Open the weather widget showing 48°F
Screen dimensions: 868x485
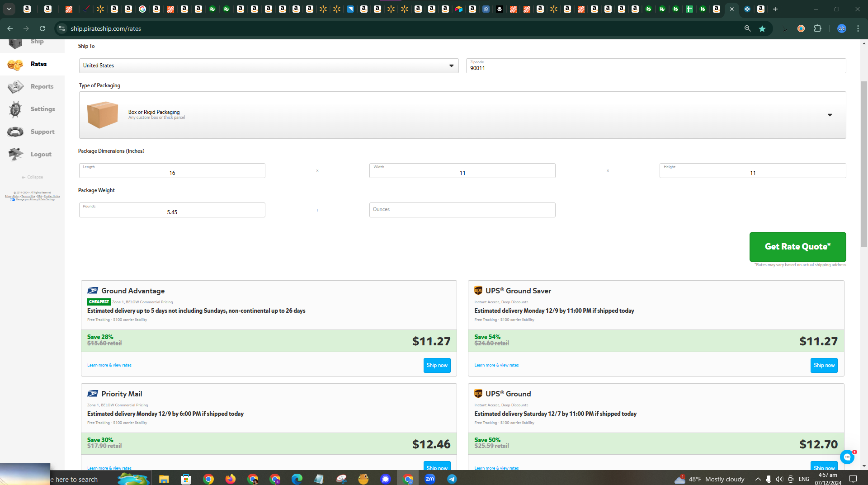pyautogui.click(x=709, y=479)
